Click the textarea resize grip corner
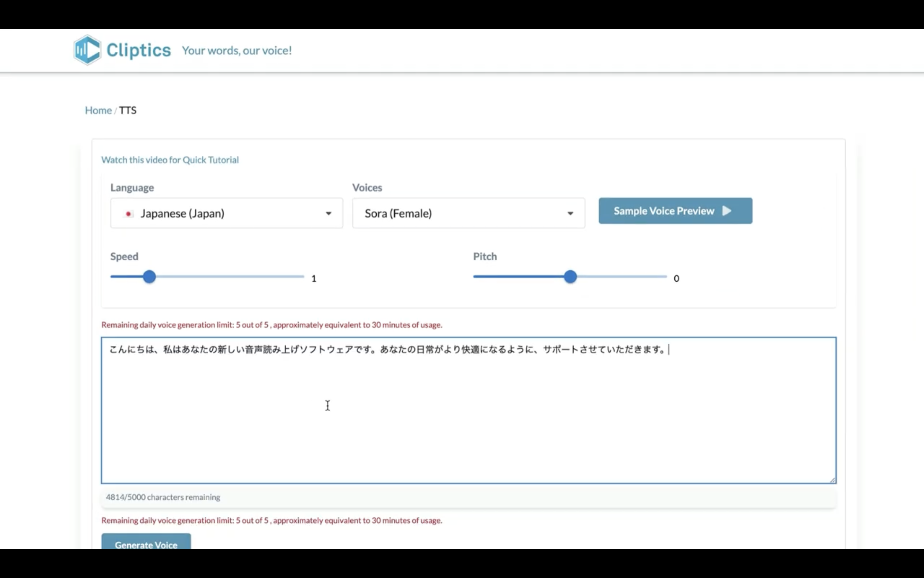This screenshot has height=578, width=924. (x=832, y=480)
